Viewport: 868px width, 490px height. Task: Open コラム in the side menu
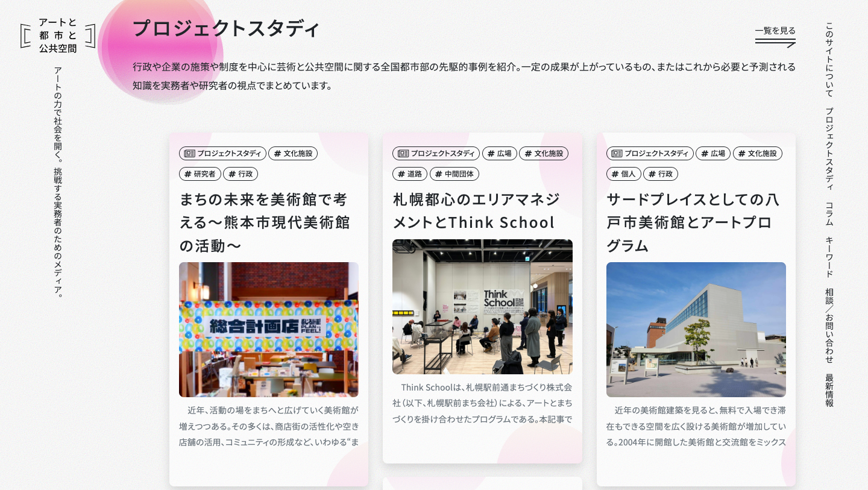click(829, 213)
